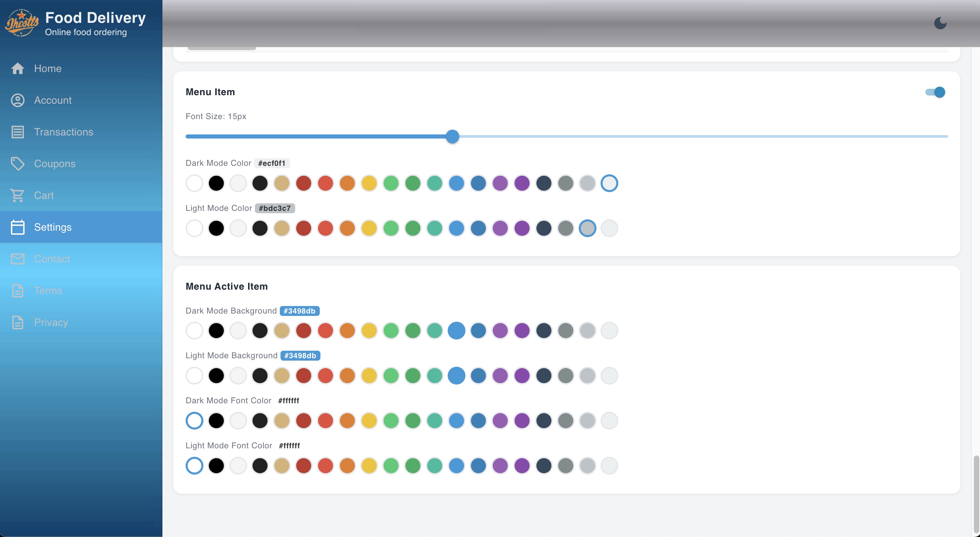Click the Contact envelope icon
This screenshot has width=980, height=537.
pyautogui.click(x=17, y=259)
